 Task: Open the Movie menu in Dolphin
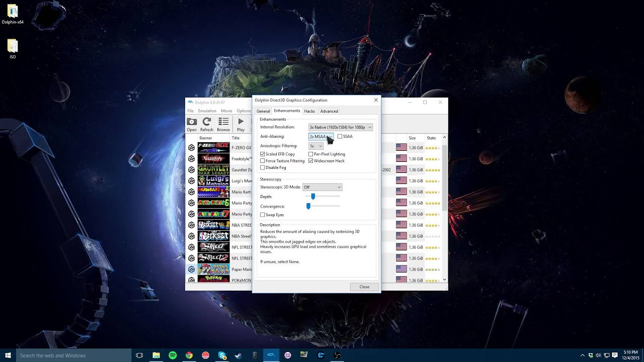tap(226, 111)
